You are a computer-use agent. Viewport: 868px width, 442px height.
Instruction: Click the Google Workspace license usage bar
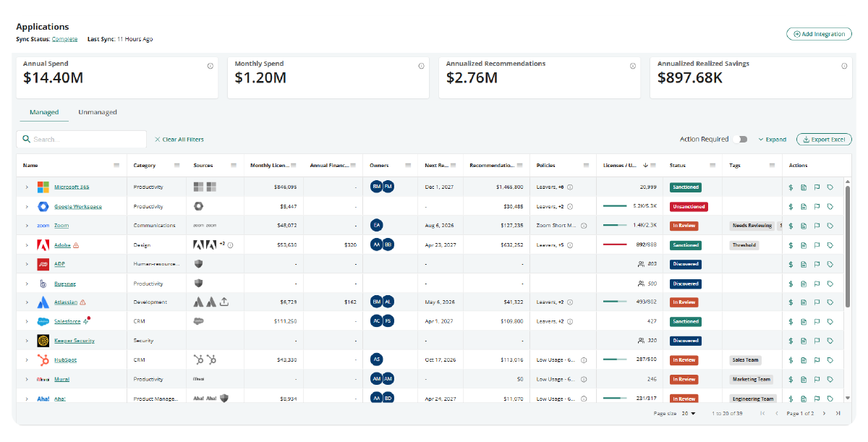coord(615,206)
